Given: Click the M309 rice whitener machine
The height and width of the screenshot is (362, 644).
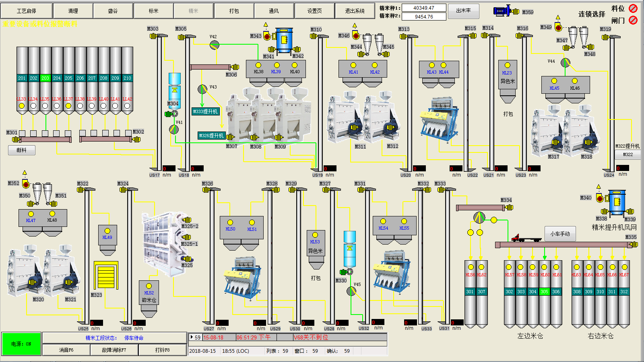Looking at the screenshot, I should coord(293,115).
